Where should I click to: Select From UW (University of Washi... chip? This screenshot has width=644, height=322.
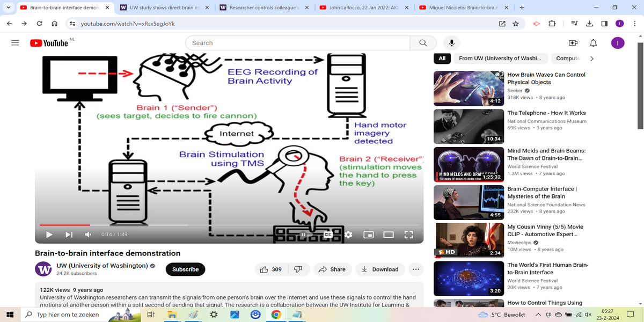(x=501, y=58)
